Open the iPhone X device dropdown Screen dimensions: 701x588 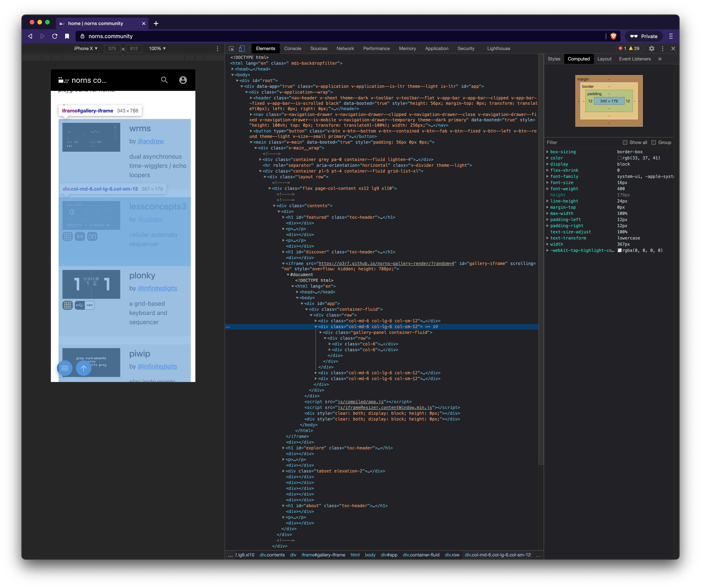coord(86,49)
